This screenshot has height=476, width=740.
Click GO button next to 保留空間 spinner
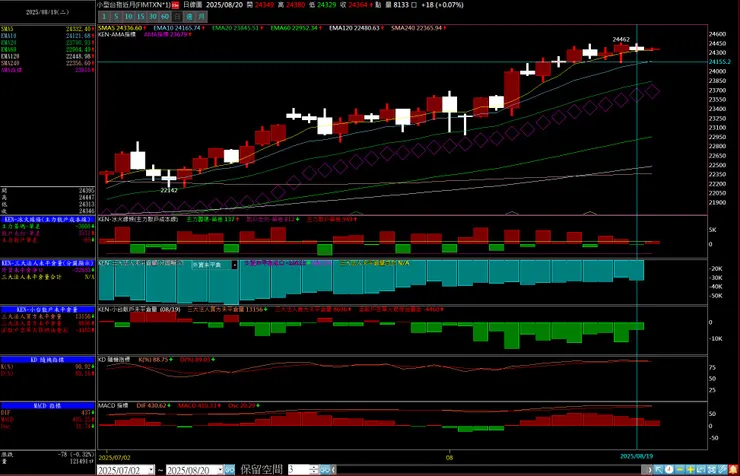point(325,470)
